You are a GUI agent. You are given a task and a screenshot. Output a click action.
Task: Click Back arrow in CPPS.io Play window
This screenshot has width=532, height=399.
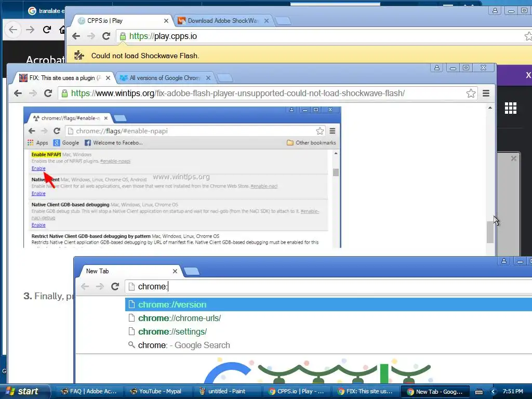(x=76, y=36)
